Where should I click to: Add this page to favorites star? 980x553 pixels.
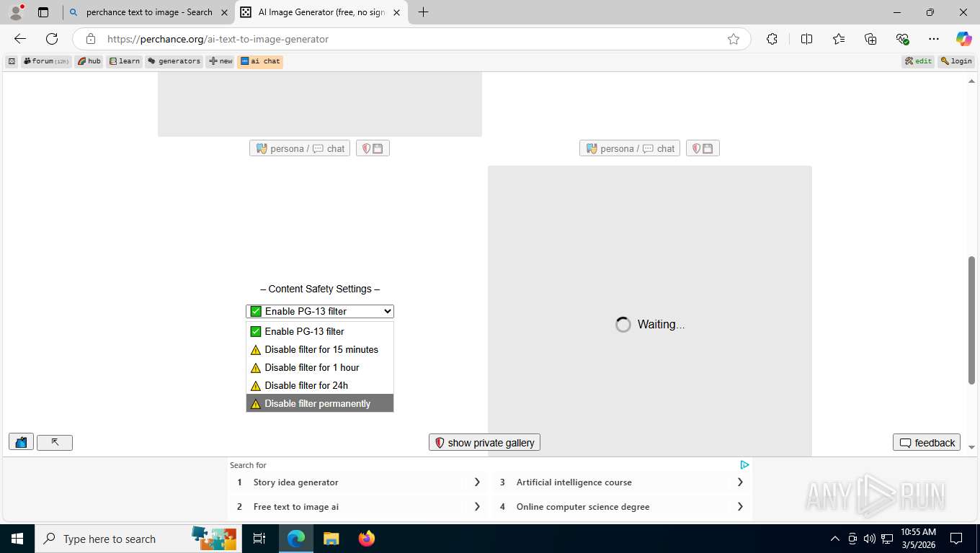[734, 39]
